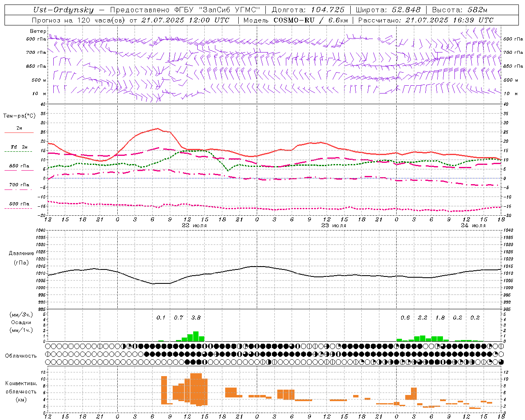Click the Тем-ра(°C) panel label
Screen dimensions: 525x420
click(x=19, y=116)
